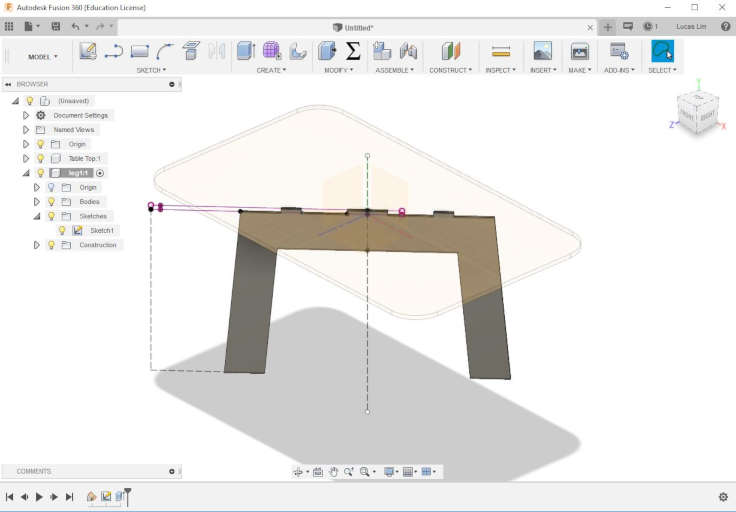Click the Stop Sketch icon in Sketch group

coord(191,51)
